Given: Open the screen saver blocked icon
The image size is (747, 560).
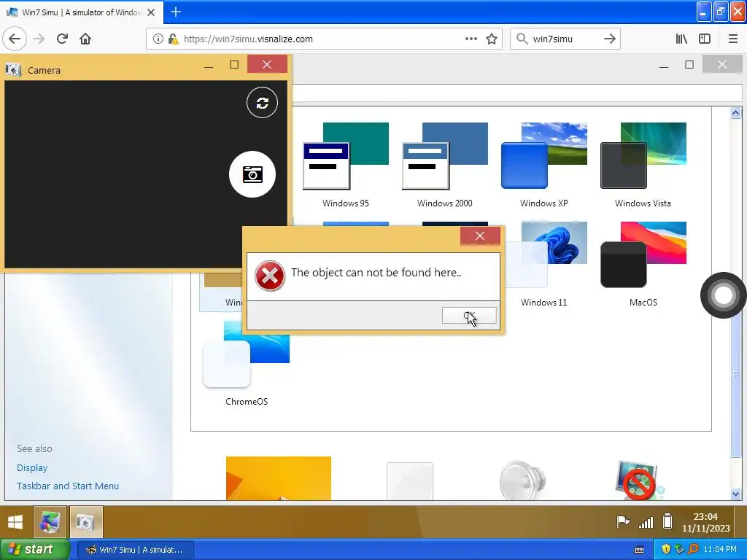Looking at the screenshot, I should click(638, 480).
